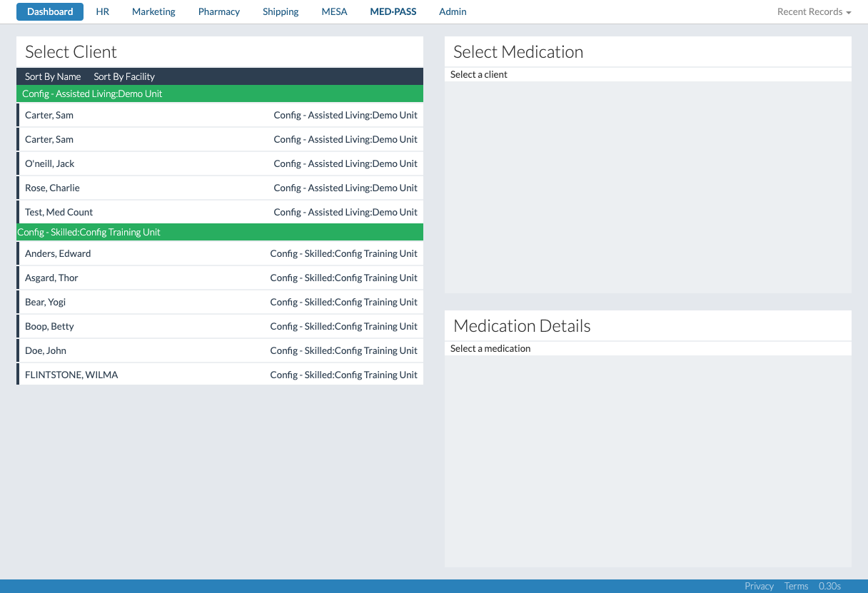Image resolution: width=868 pixels, height=593 pixels.
Task: Open the Terms link in footer
Action: (x=796, y=586)
